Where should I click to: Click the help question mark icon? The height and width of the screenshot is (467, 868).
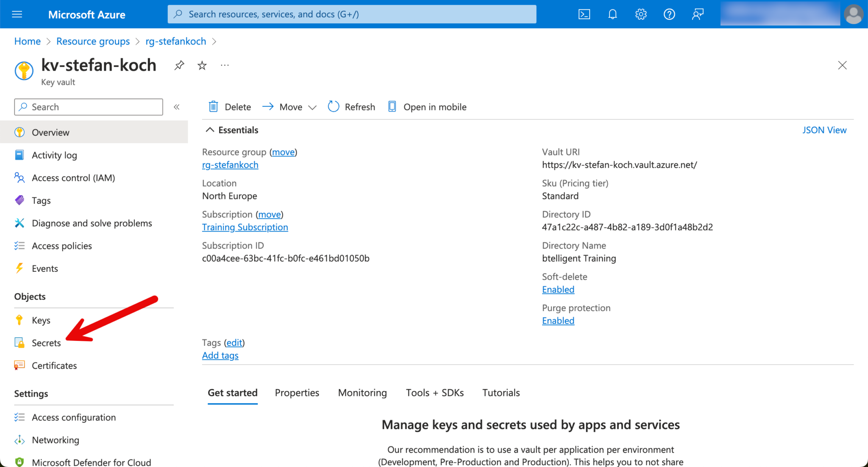669,14
